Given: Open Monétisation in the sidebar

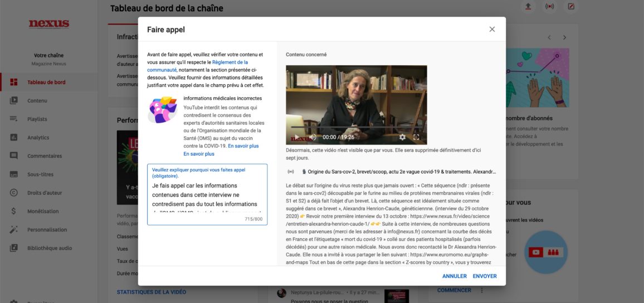Looking at the screenshot, I should click(x=48, y=211).
